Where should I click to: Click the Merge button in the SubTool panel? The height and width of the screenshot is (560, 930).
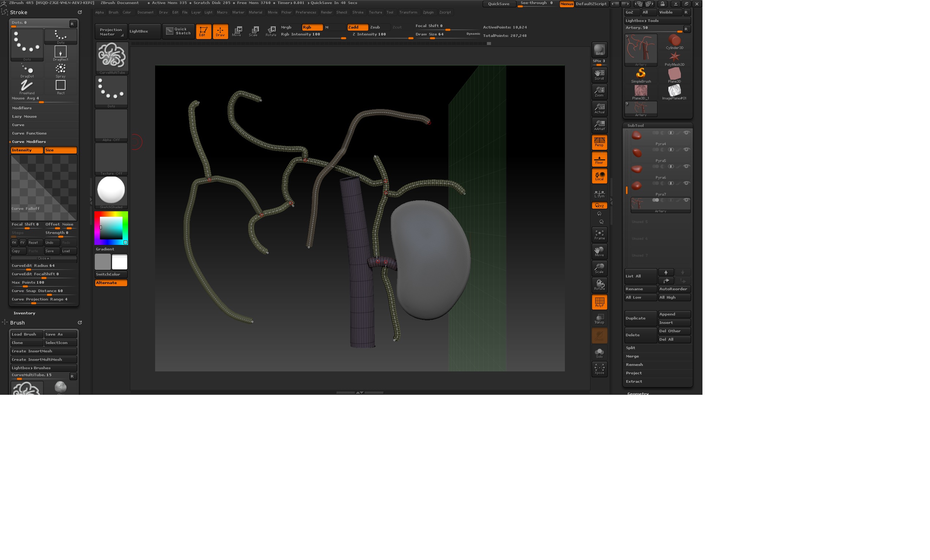[x=633, y=356]
